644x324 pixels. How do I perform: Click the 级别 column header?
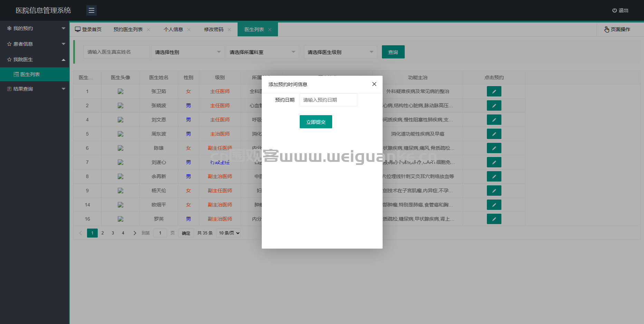point(220,77)
